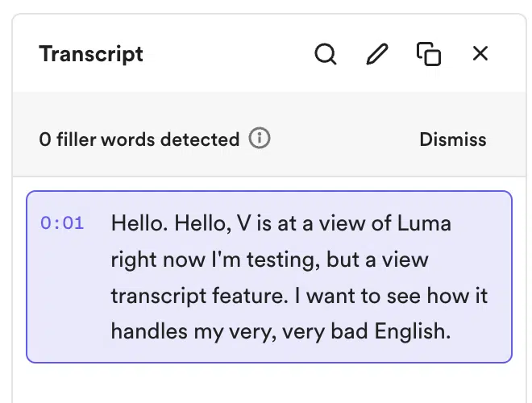Click the word "testing," in the transcript

(283, 260)
